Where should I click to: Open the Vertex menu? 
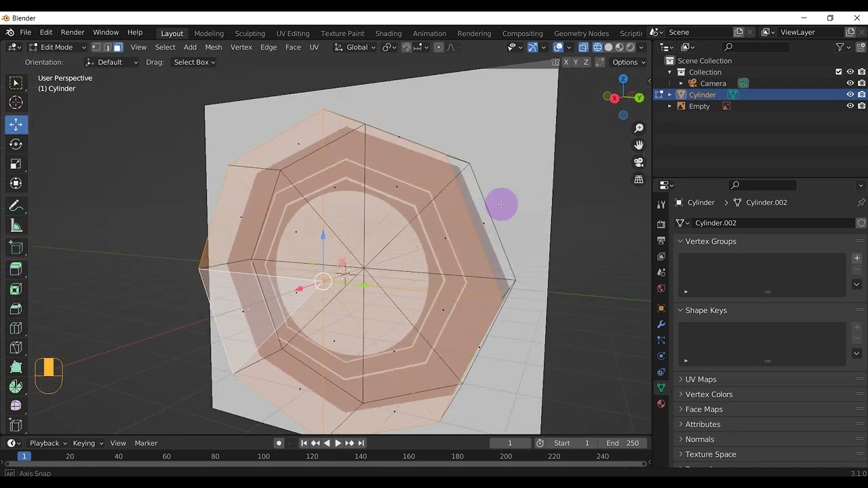[x=241, y=47]
